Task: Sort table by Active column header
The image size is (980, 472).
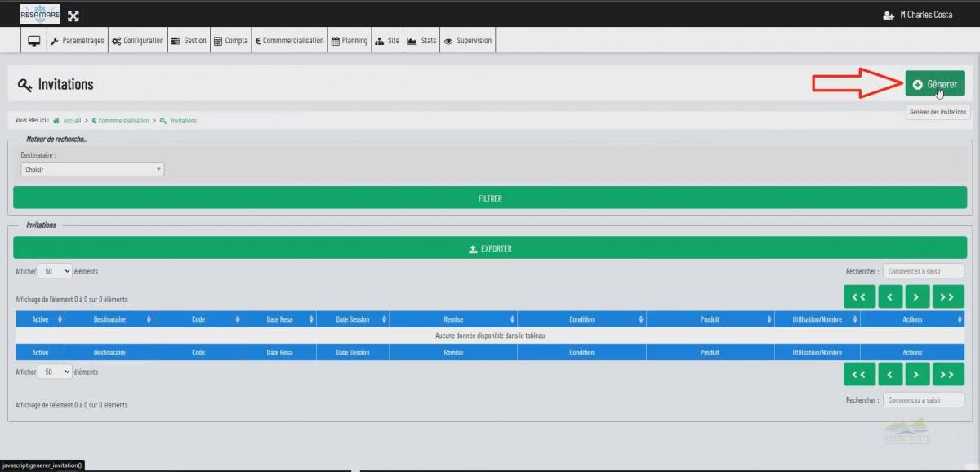Action: point(40,319)
